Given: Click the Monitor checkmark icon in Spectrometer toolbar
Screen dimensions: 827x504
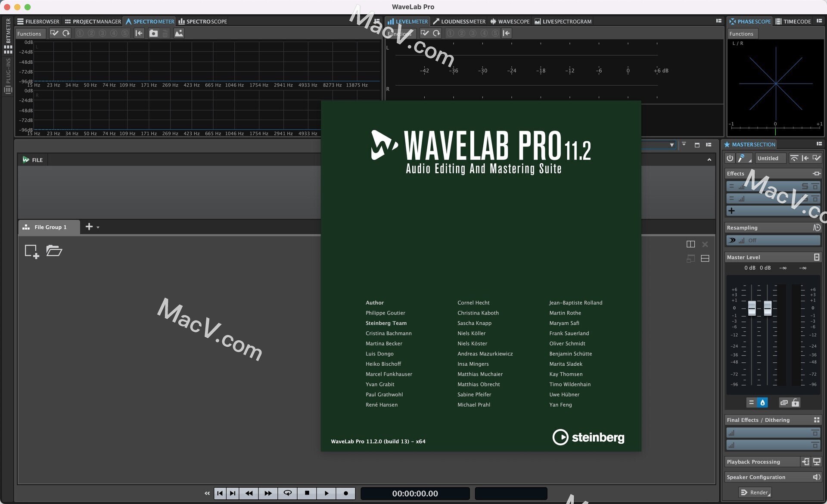Looking at the screenshot, I should tap(54, 33).
